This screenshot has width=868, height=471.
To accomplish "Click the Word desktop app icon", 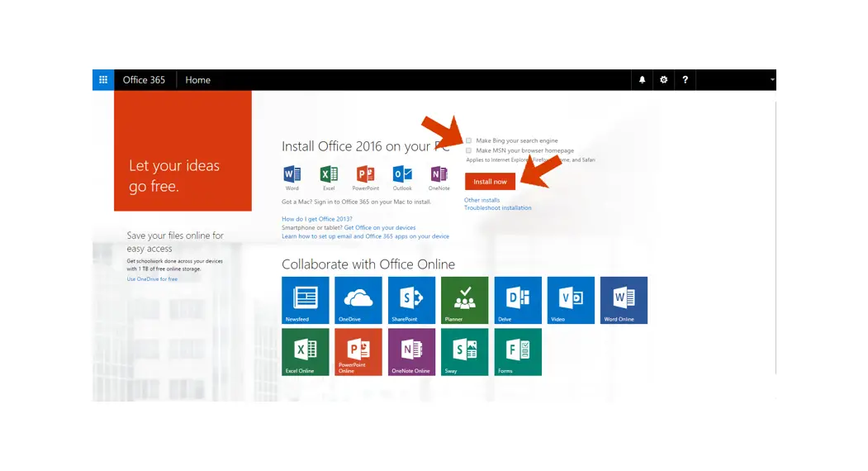I will pos(292,174).
